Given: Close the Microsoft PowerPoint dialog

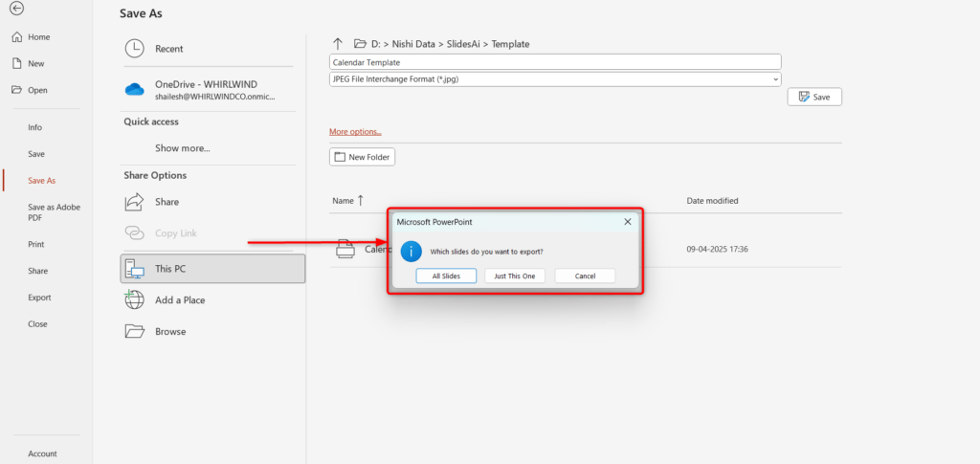Looking at the screenshot, I should click(x=627, y=221).
